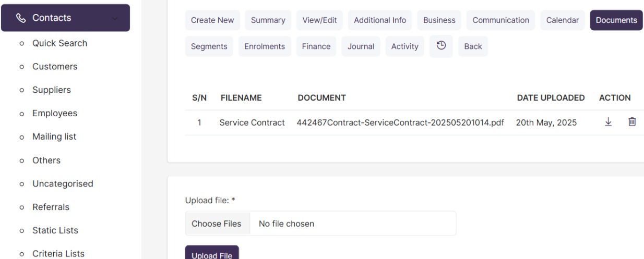Download the Service Contract PDF
Screen dimensions: 644x259
click(x=608, y=122)
